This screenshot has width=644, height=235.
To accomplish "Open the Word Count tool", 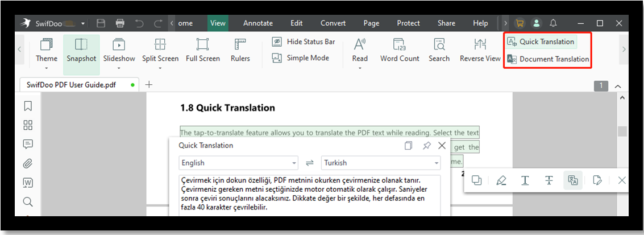I will pos(400,50).
